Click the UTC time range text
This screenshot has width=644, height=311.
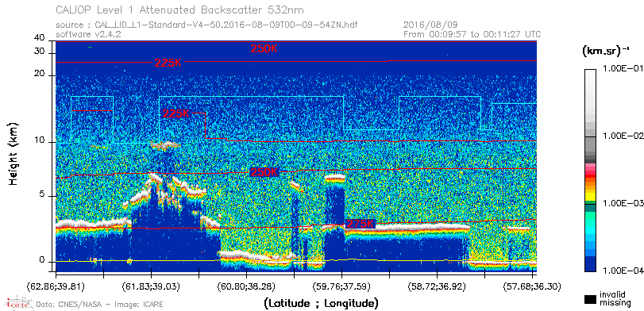(472, 34)
